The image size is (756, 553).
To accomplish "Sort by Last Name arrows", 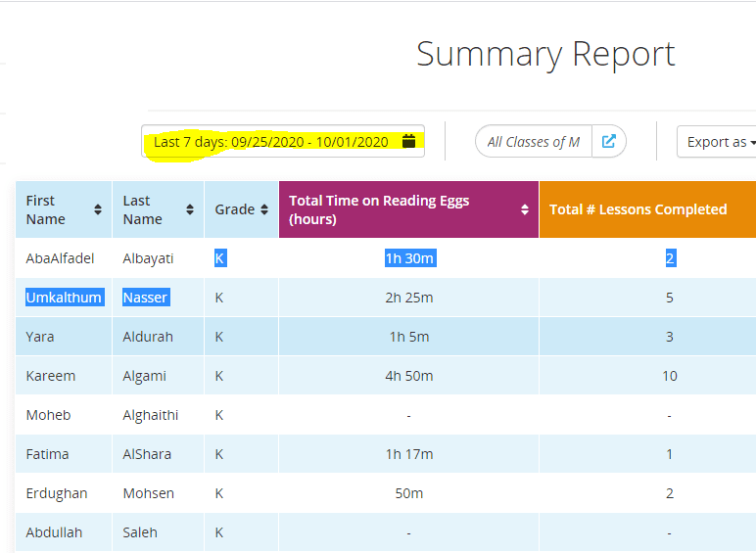I will tap(190, 209).
